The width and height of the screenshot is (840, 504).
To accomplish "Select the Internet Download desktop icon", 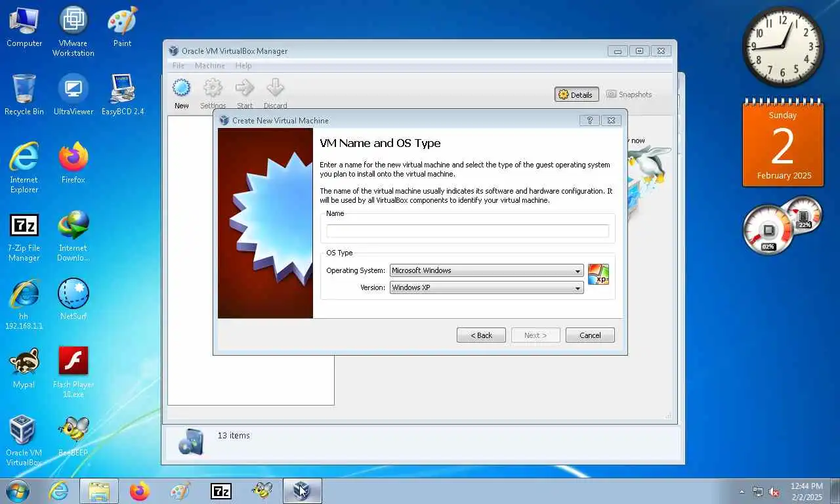I will tap(73, 236).
